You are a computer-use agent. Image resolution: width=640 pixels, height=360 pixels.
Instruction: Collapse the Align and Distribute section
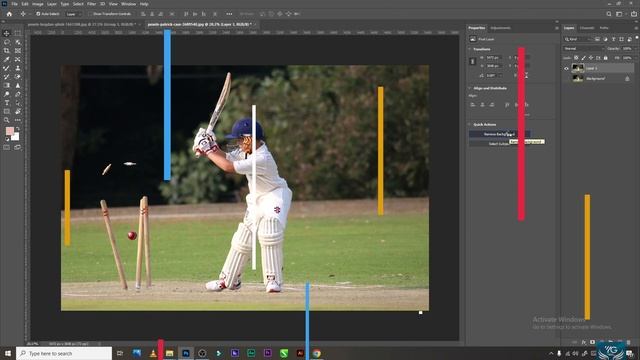coord(470,88)
